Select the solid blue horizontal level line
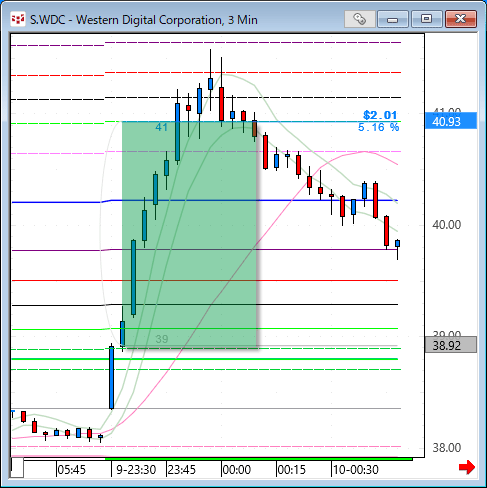Image resolution: width=487 pixels, height=488 pixels. pos(205,201)
